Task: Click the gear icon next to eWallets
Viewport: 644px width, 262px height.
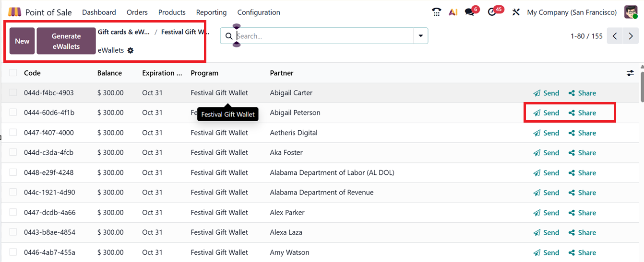Action: click(x=131, y=50)
